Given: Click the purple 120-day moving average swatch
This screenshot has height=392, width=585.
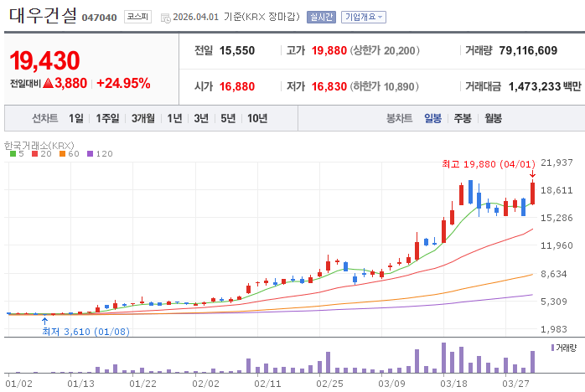Looking at the screenshot, I should click(x=90, y=153).
